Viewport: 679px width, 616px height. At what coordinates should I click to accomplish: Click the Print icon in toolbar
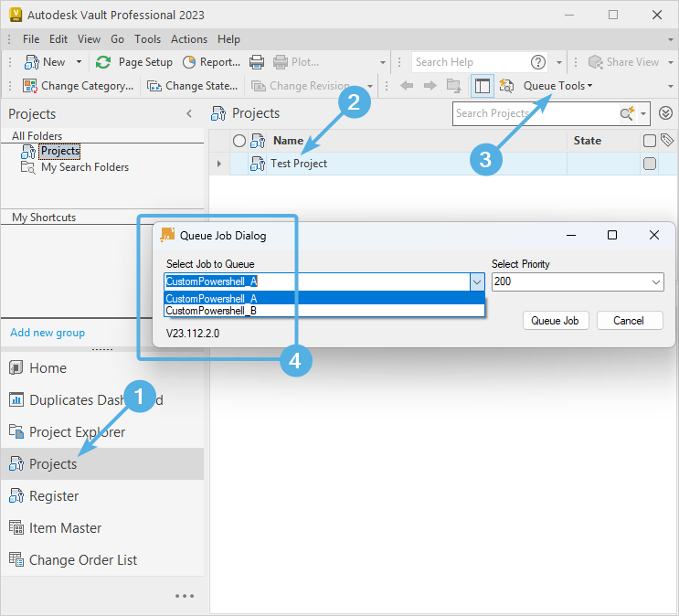point(257,62)
